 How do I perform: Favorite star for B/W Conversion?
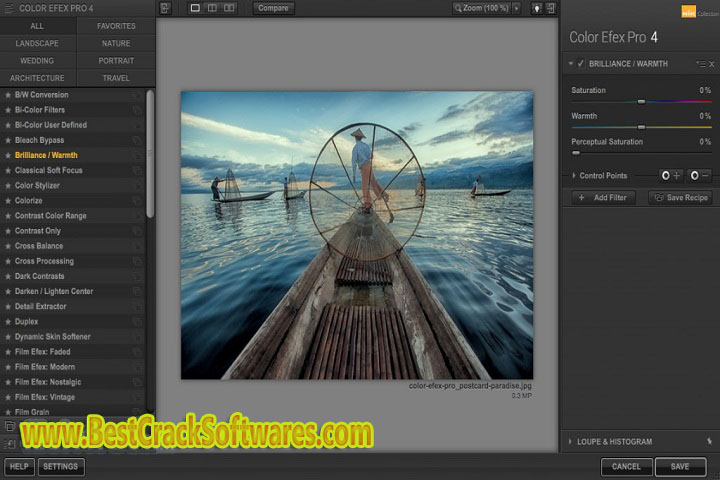tap(8, 95)
